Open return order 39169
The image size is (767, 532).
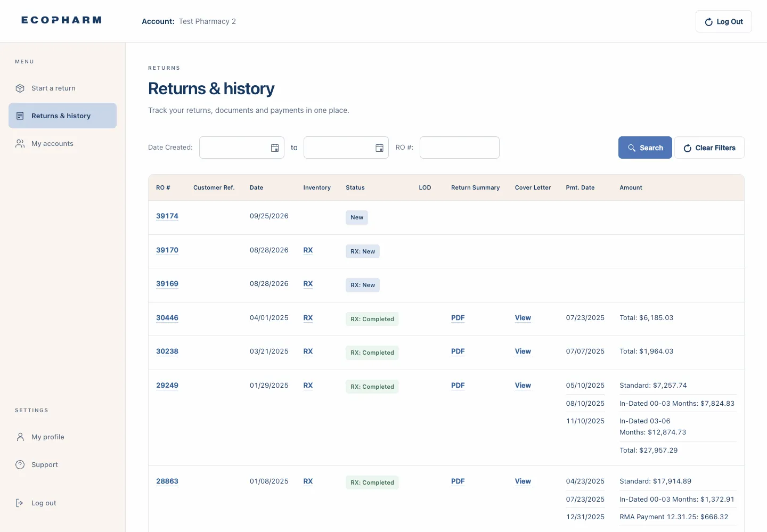click(167, 284)
